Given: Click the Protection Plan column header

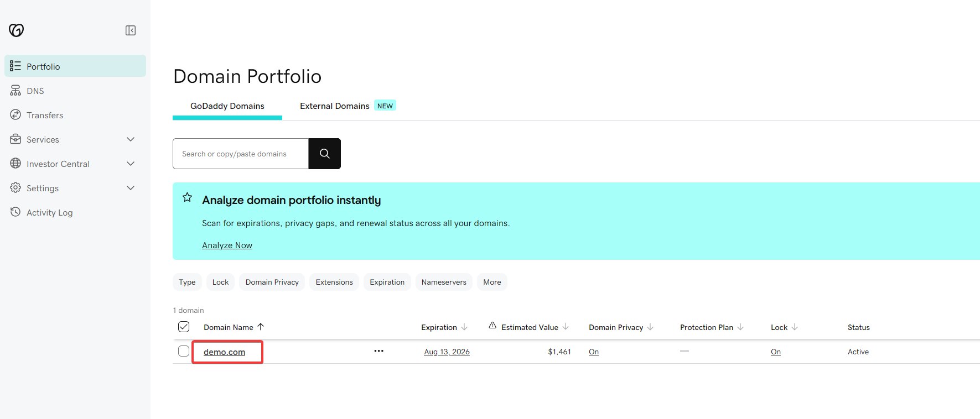Looking at the screenshot, I should point(707,327).
